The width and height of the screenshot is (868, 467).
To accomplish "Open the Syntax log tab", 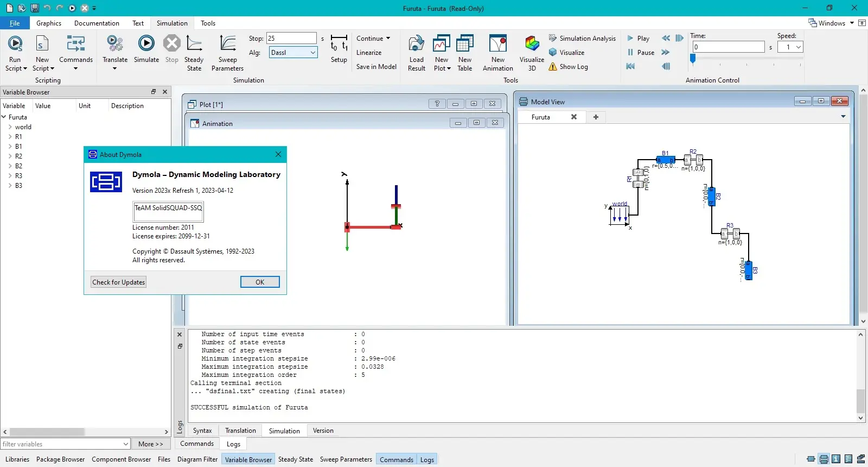I will 202,431.
